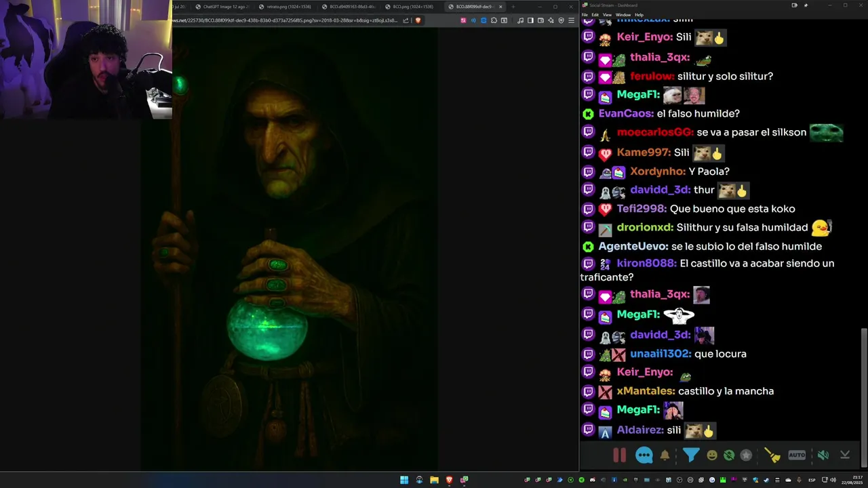Open the Window menu in Social Stream
868x488 pixels.
(x=623, y=15)
